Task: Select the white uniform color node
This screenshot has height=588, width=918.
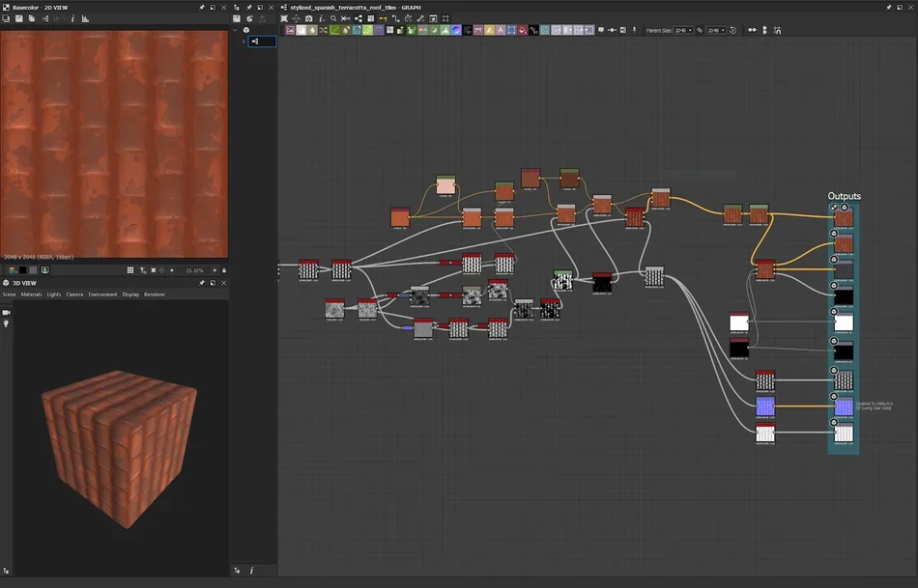Action: 739,322
